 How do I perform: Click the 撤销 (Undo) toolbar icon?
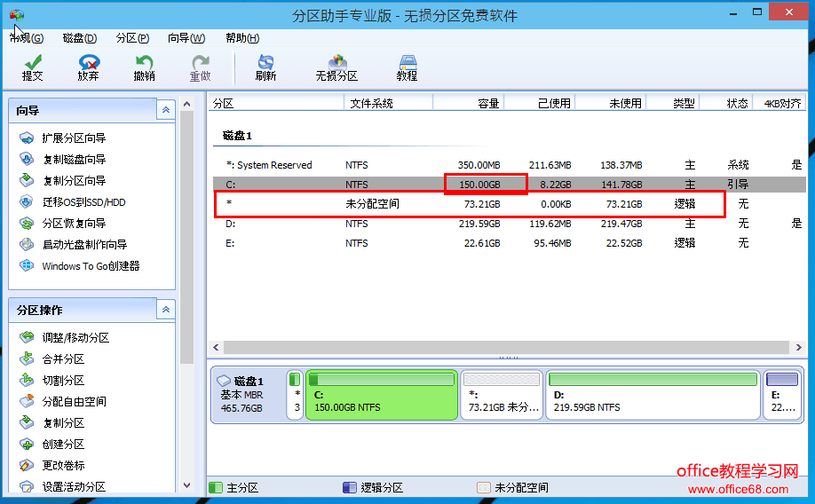[144, 68]
